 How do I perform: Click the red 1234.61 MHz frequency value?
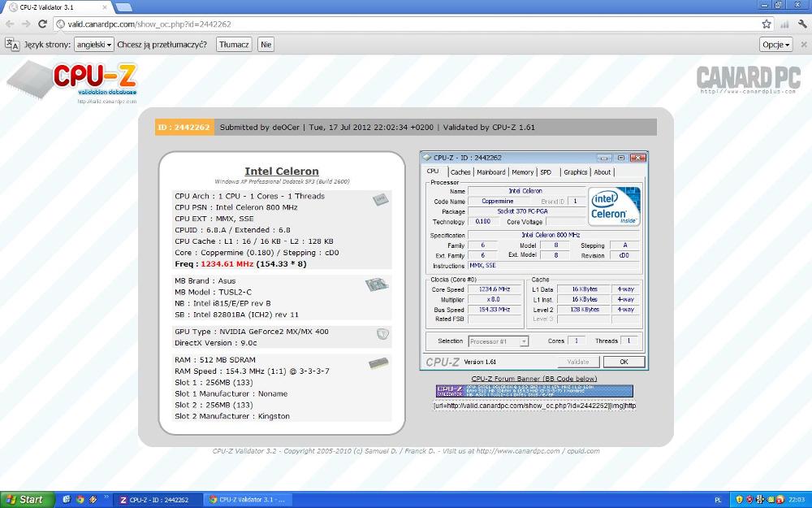point(227,264)
